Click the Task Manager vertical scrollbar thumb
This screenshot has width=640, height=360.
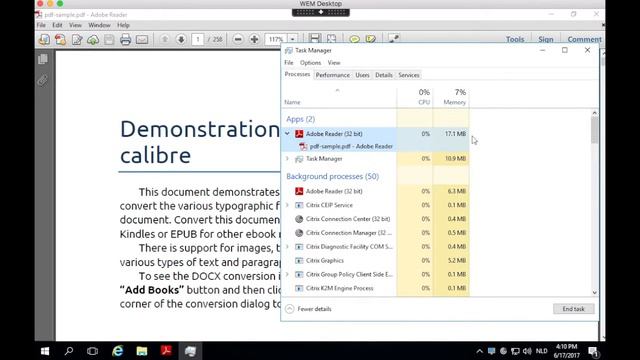[594, 130]
